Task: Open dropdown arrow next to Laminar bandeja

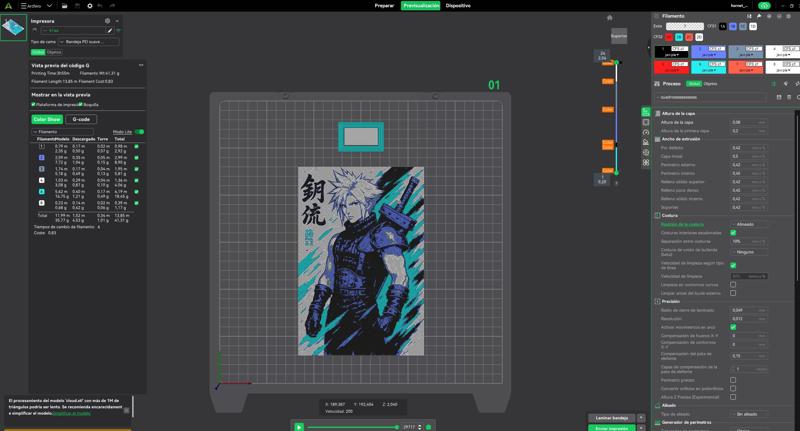Action: coord(641,418)
